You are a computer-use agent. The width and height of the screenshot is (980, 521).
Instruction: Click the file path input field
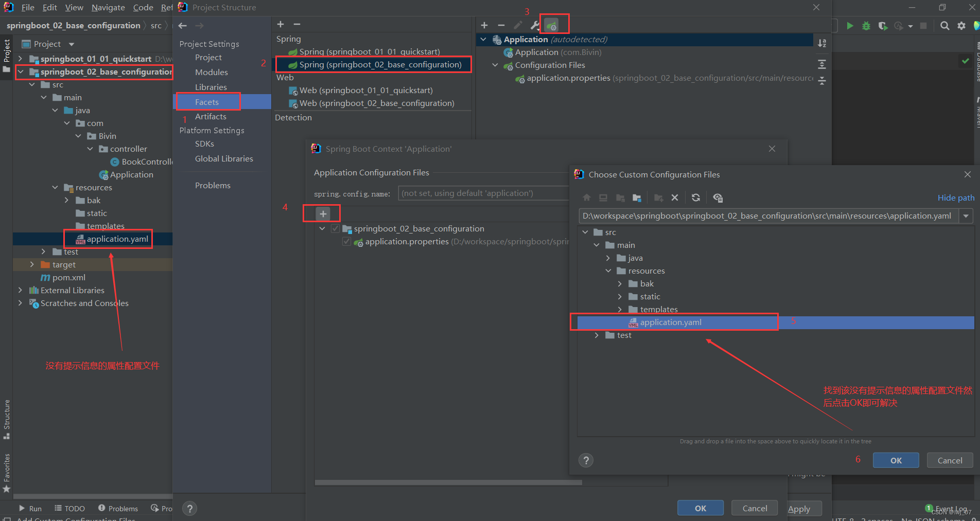pyautogui.click(x=769, y=216)
